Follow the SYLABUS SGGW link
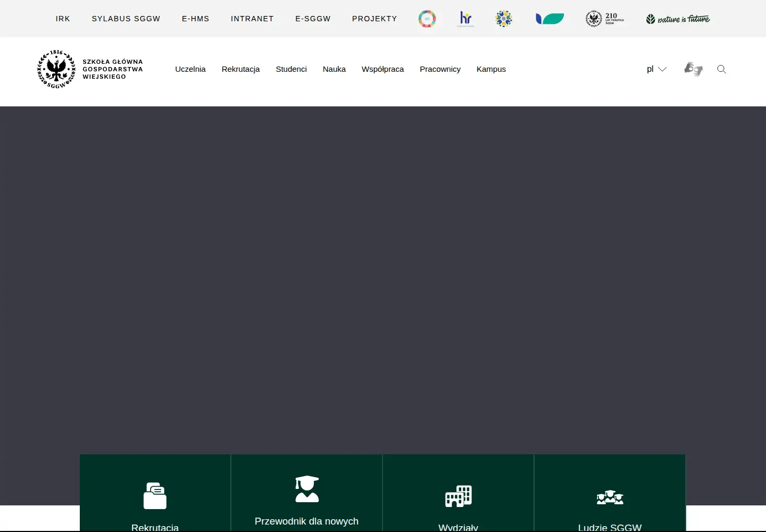Viewport: 766px width, 532px height. pos(126,19)
